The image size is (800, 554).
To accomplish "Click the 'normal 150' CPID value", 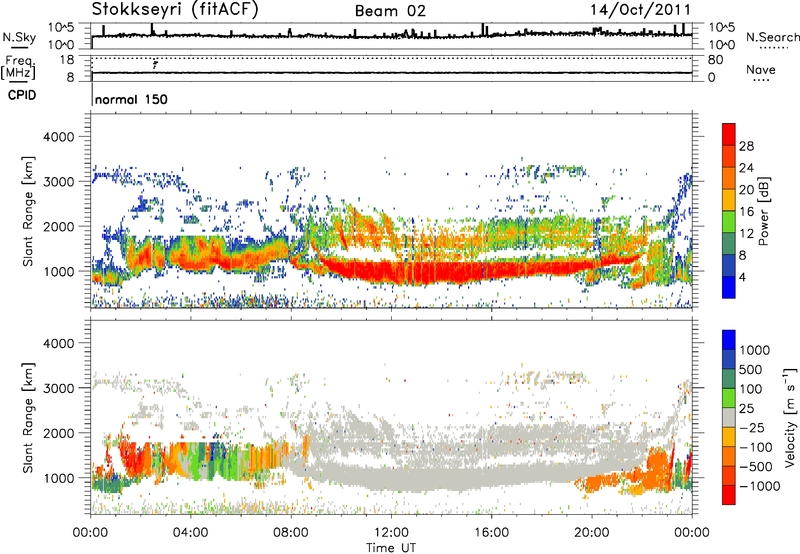I will tap(131, 99).
